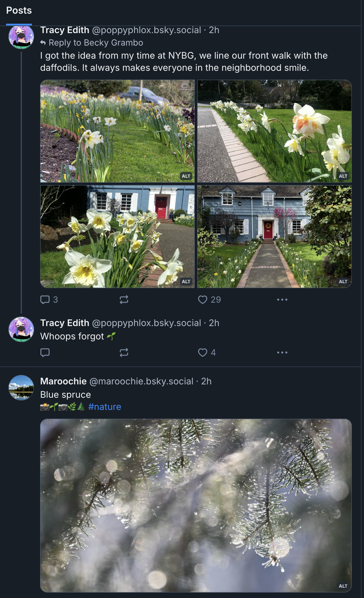Select the Posts tab
Viewport: 364px width, 598px height.
click(x=19, y=11)
